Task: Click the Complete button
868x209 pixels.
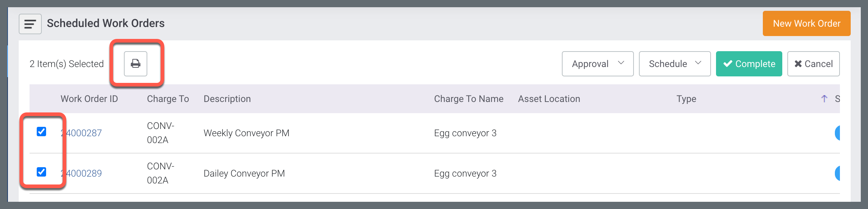Action: tap(749, 64)
